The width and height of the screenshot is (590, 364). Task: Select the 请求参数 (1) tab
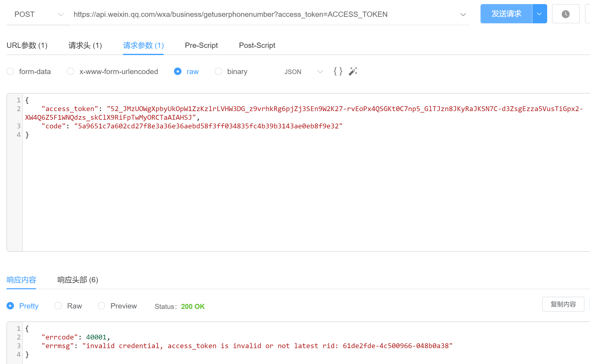click(143, 45)
